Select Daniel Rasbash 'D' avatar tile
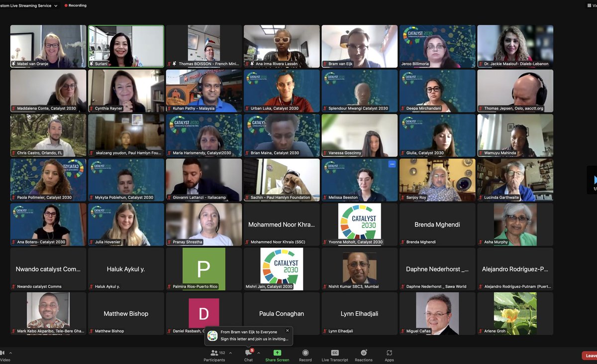This screenshot has width=597, height=364. point(203,313)
